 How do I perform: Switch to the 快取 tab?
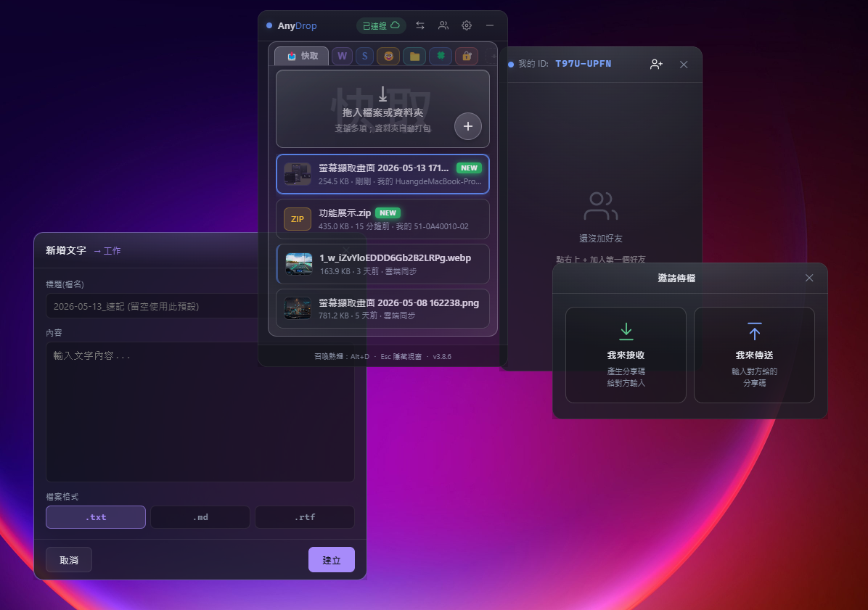pyautogui.click(x=302, y=56)
